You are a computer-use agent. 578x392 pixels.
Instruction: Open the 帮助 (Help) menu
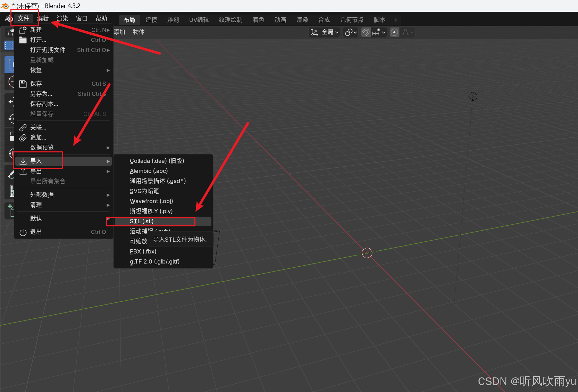[x=101, y=18]
